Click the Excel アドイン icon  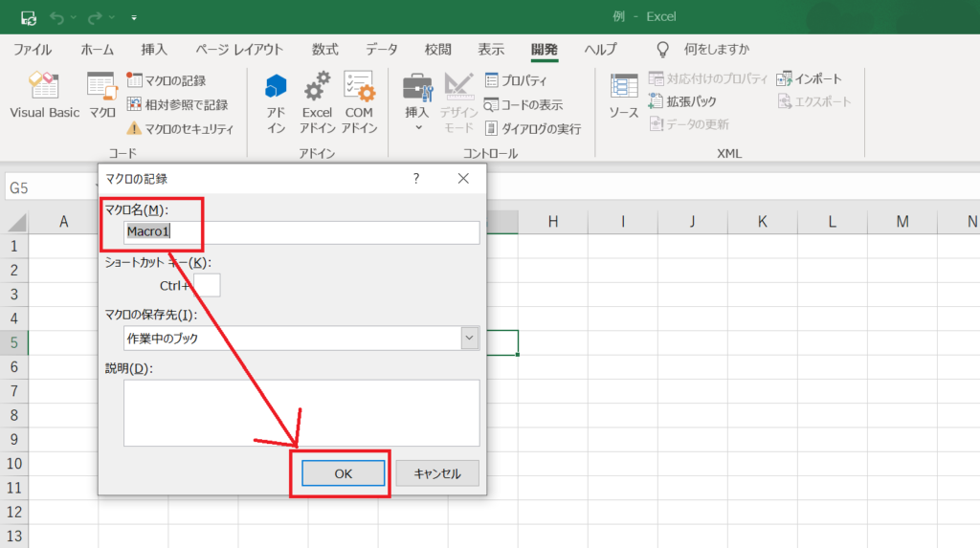pos(317,103)
